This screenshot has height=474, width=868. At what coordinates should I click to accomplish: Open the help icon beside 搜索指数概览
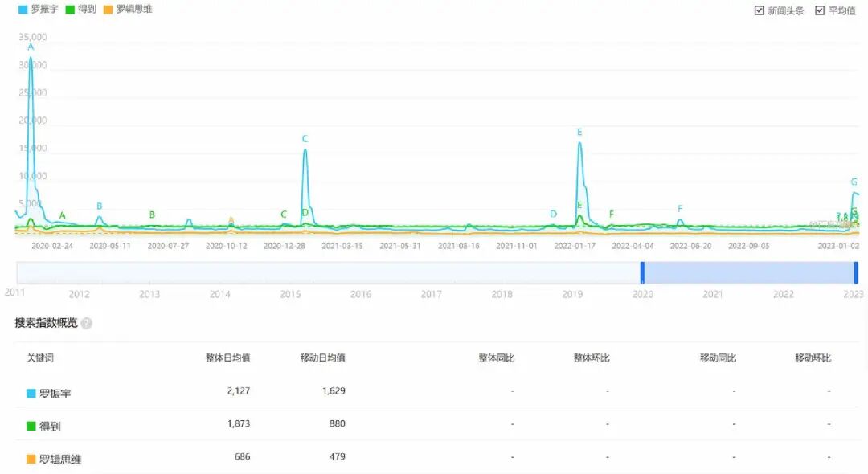click(x=86, y=323)
